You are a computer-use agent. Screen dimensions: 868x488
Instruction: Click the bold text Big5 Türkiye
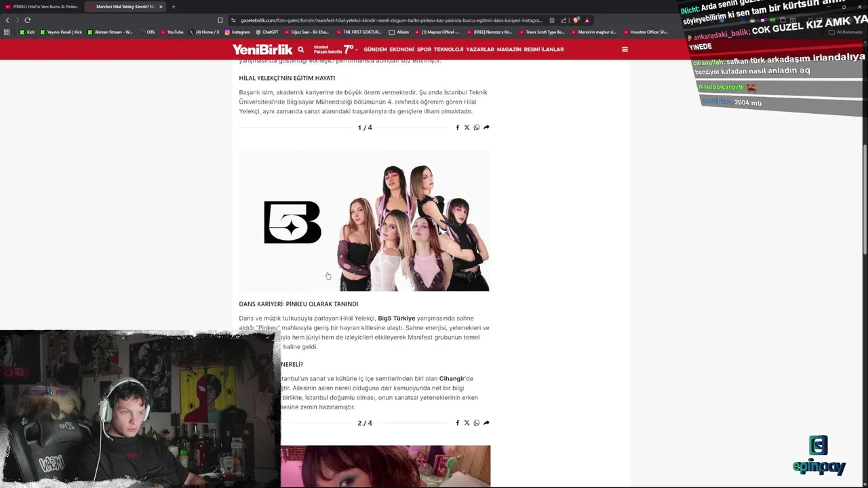click(x=396, y=318)
